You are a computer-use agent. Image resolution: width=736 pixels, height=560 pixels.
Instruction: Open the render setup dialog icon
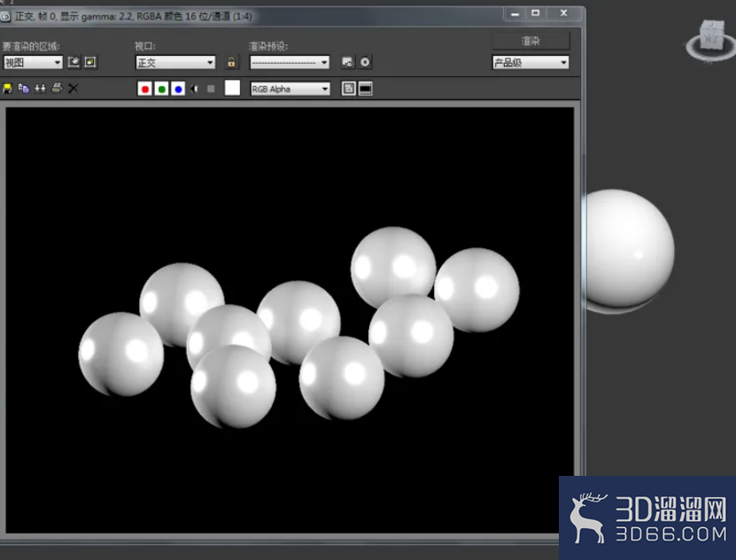(348, 62)
